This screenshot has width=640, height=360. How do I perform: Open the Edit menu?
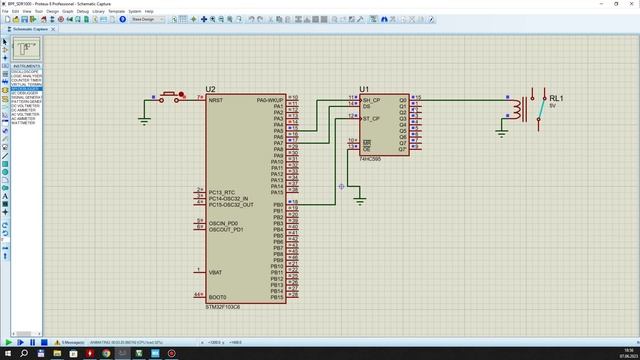coord(16,11)
